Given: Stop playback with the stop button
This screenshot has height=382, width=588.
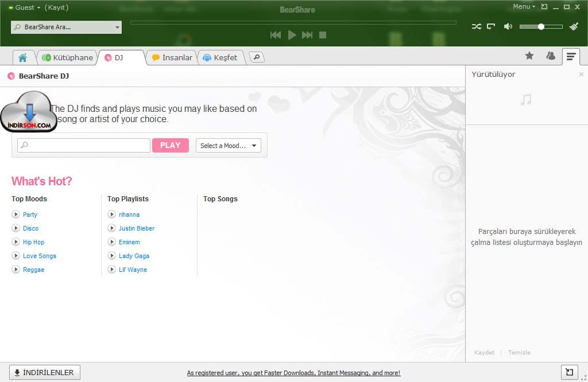Looking at the screenshot, I should 323,35.
